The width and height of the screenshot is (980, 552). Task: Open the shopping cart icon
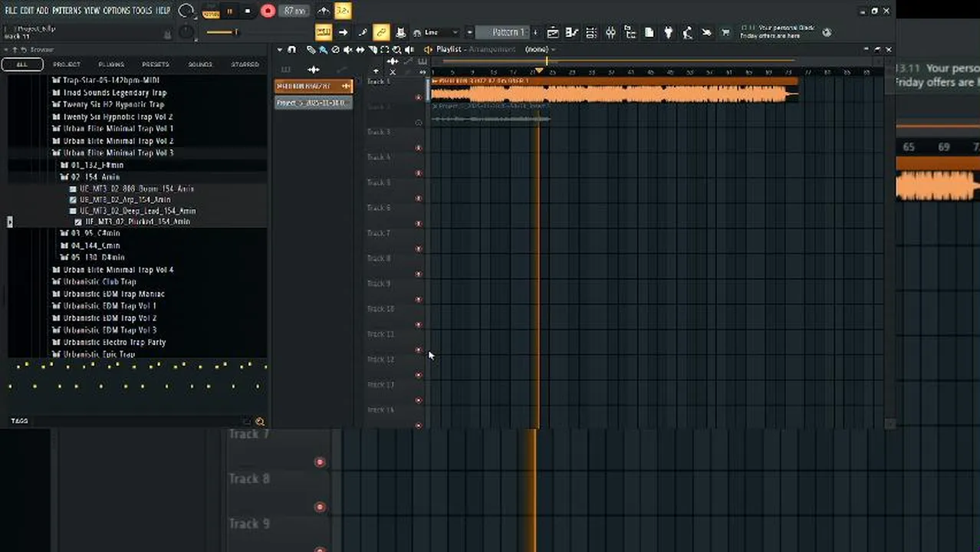pos(725,32)
